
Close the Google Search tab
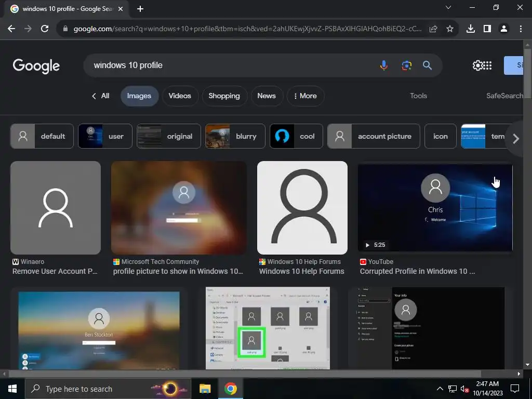(x=121, y=9)
